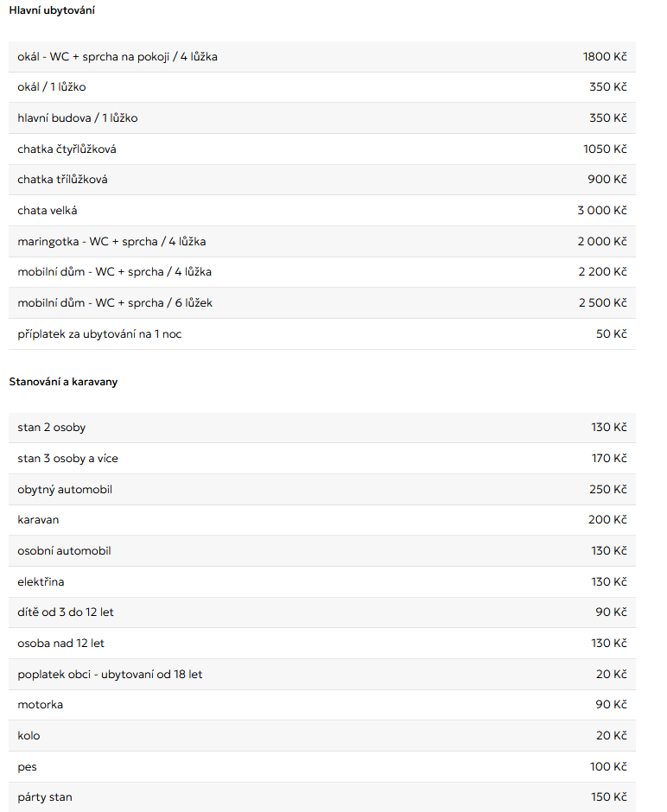
Task: Click the four-bed "mobilní dům" row label
Action: point(114,272)
